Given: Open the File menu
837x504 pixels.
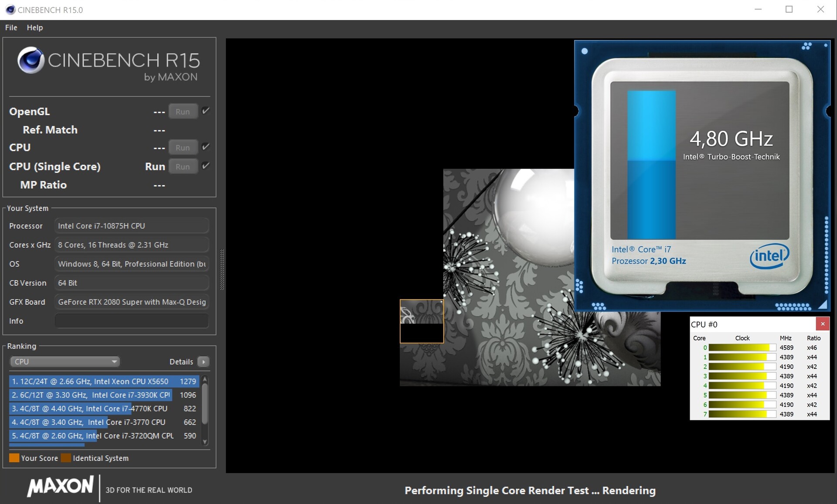Looking at the screenshot, I should [11, 27].
